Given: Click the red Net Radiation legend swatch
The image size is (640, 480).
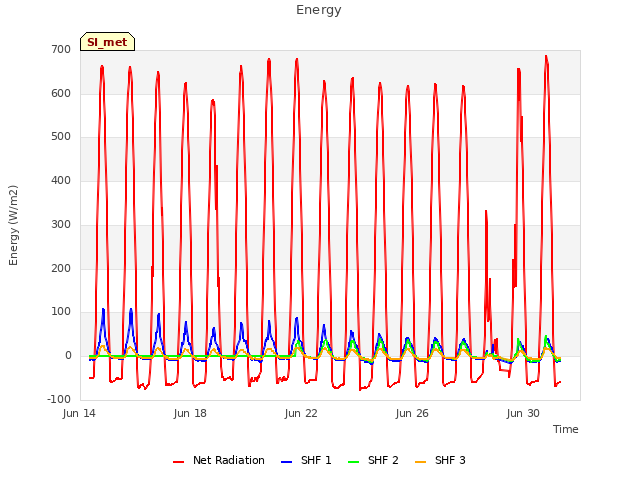Looking at the screenshot, I should click(x=178, y=462).
